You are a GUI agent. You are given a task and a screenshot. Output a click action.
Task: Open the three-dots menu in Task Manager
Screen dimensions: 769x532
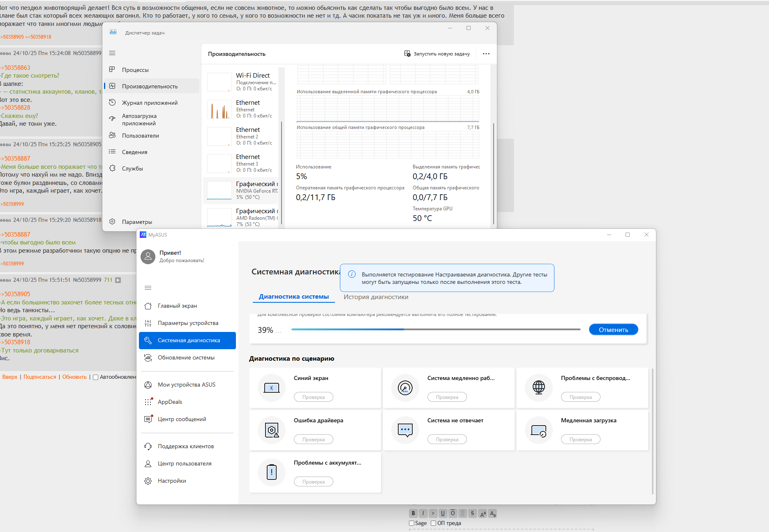(486, 54)
